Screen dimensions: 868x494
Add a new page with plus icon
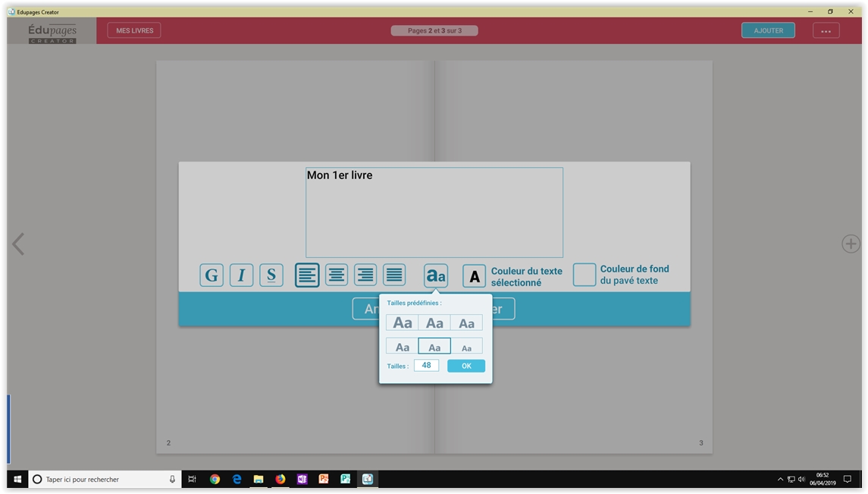[850, 244]
